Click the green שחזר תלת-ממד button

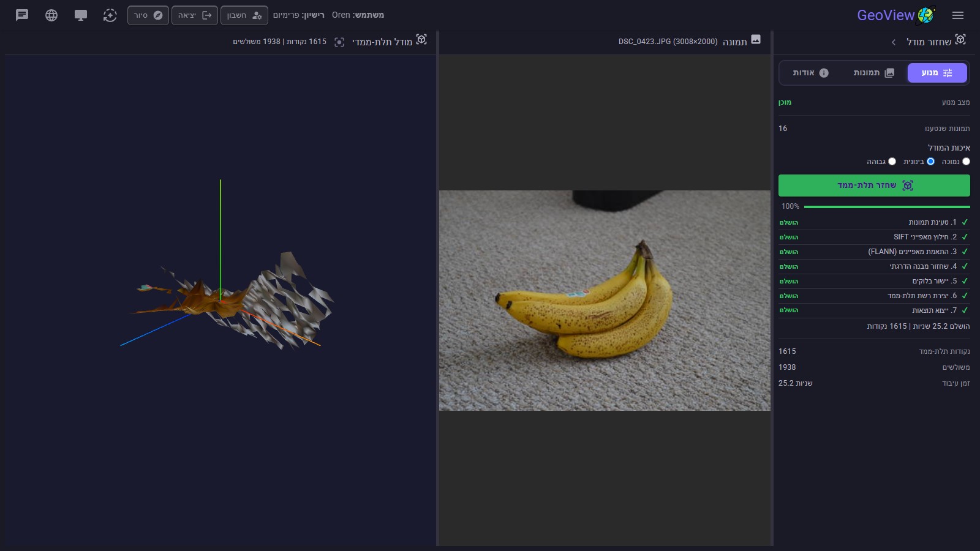(x=874, y=186)
